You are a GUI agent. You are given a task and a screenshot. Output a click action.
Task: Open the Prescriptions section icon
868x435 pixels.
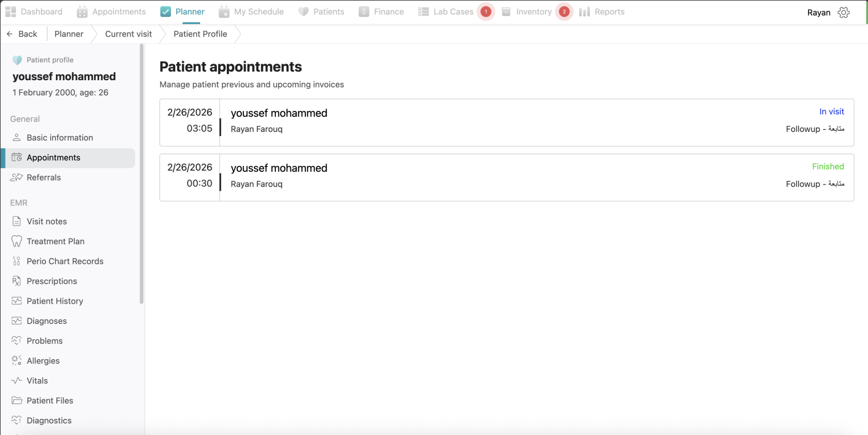tap(17, 281)
